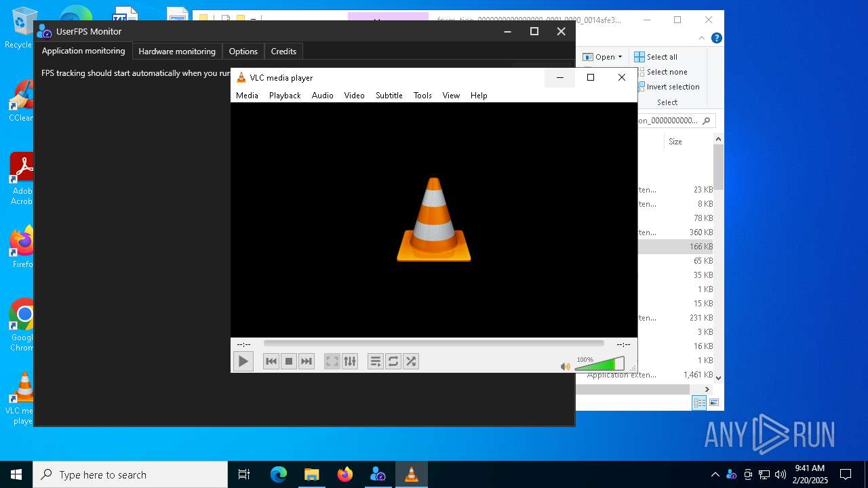This screenshot has height=488, width=868.
Task: Select the file row sized 166 KB
Action: coord(675,247)
